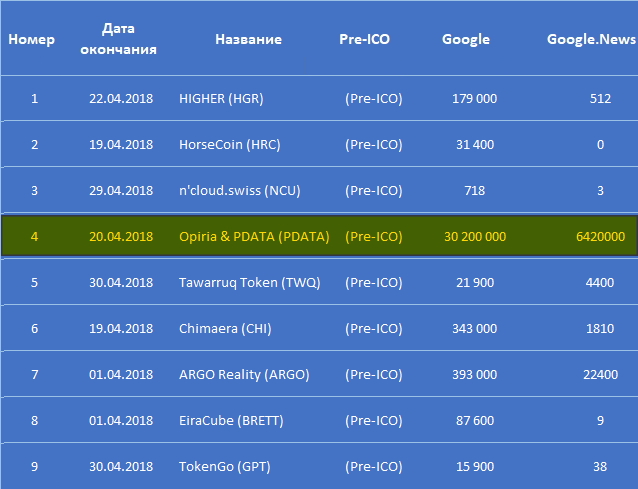Click EiraCube's date 01.04.2018

[x=121, y=420]
